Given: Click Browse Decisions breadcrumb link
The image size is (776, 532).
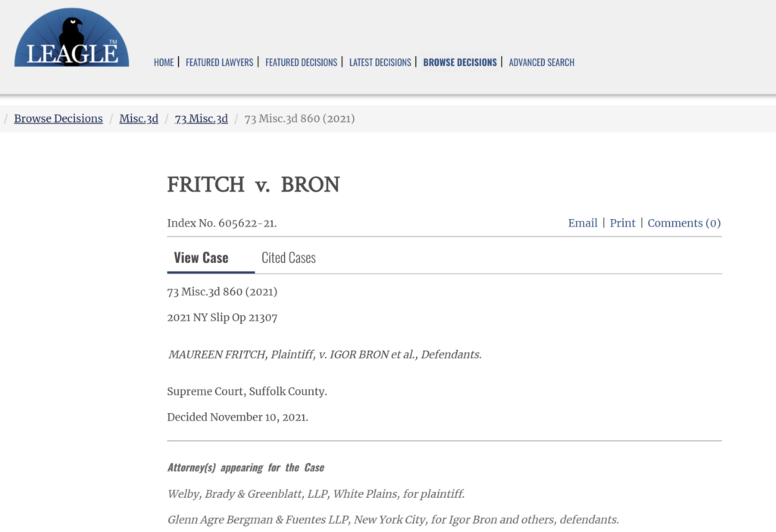Looking at the screenshot, I should pos(58,119).
